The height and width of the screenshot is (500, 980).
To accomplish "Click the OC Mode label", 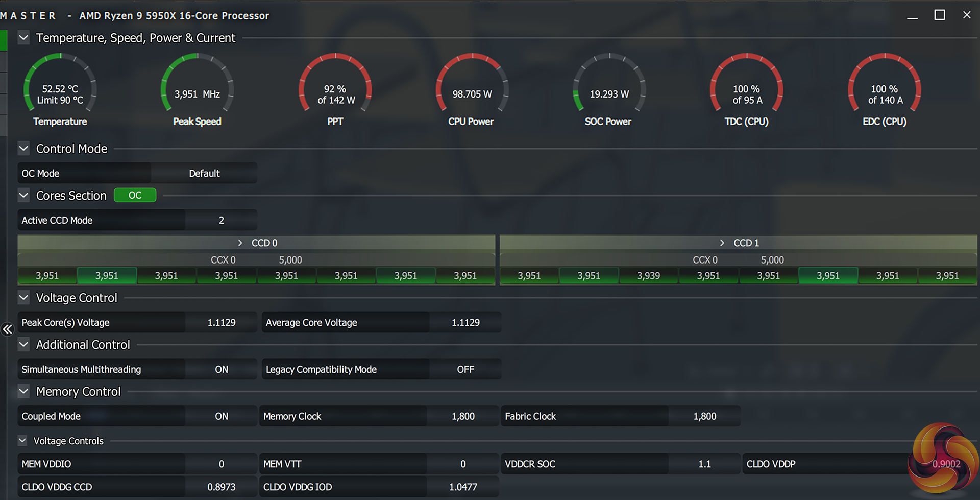I will tap(40, 173).
